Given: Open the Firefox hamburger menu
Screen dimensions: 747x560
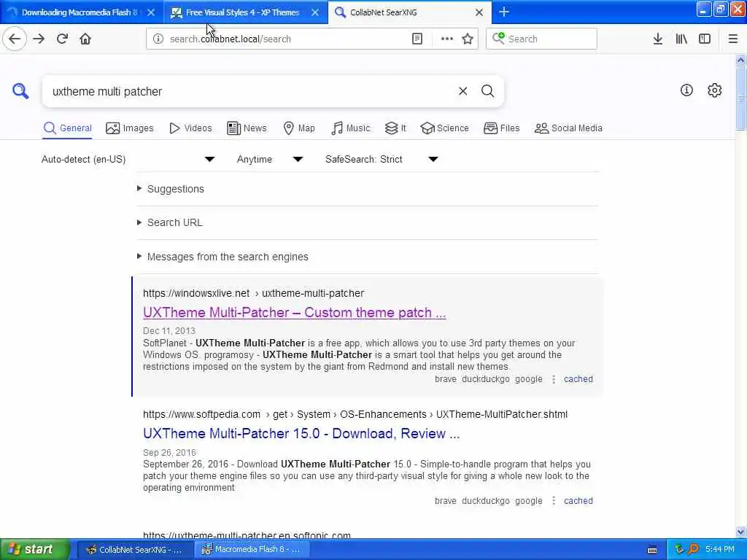Looking at the screenshot, I should tap(732, 39).
